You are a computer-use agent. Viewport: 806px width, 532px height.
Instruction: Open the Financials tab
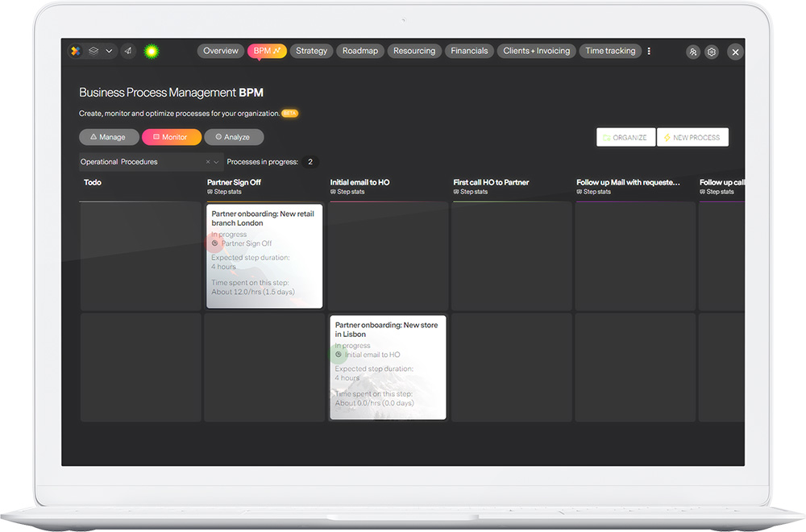click(x=469, y=50)
